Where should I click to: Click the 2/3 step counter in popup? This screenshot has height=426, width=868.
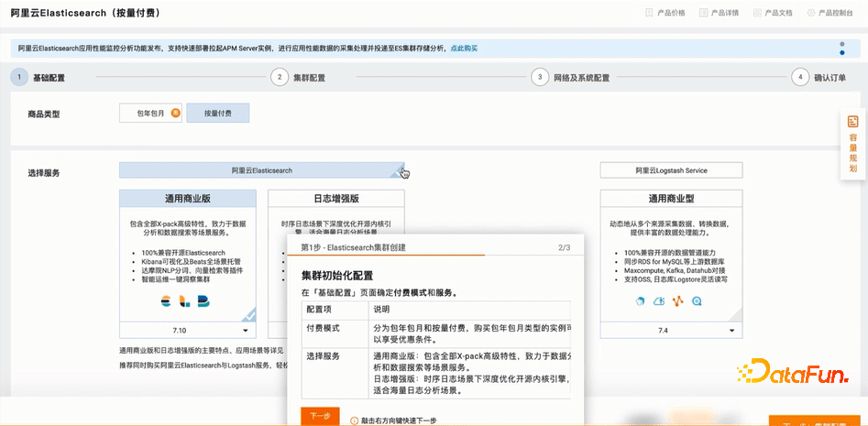[564, 247]
